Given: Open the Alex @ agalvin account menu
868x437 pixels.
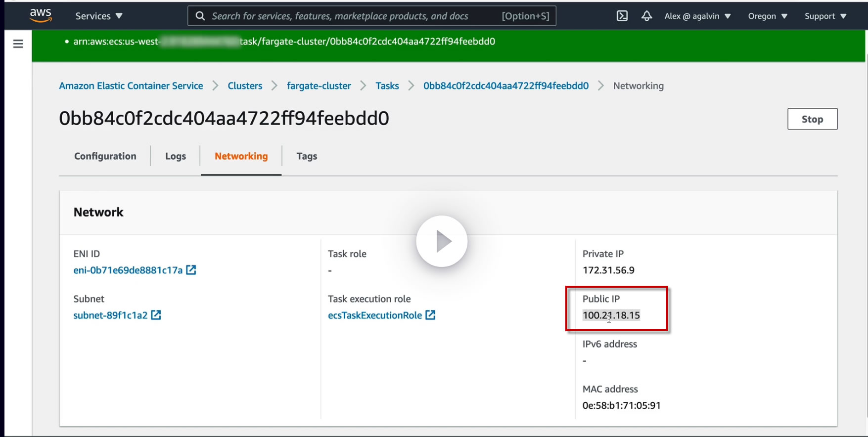Looking at the screenshot, I should tap(697, 16).
